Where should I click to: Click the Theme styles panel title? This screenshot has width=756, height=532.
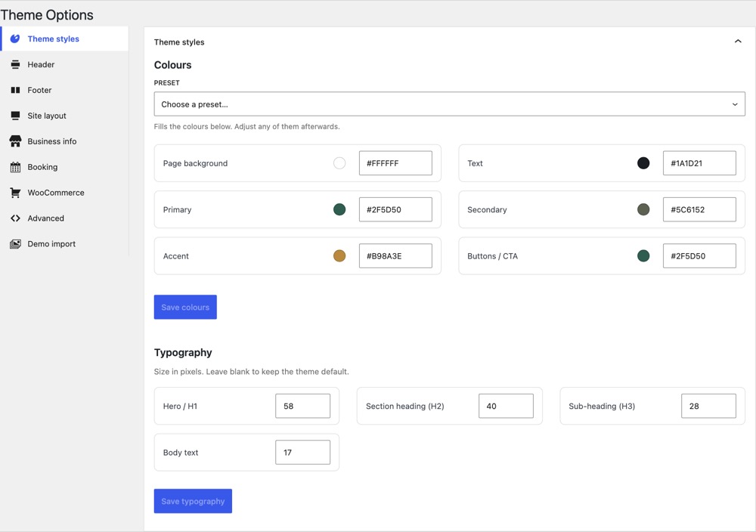point(179,42)
